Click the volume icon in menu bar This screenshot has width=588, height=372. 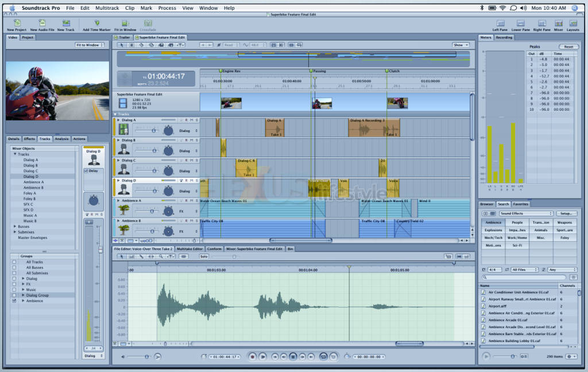pyautogui.click(x=524, y=8)
